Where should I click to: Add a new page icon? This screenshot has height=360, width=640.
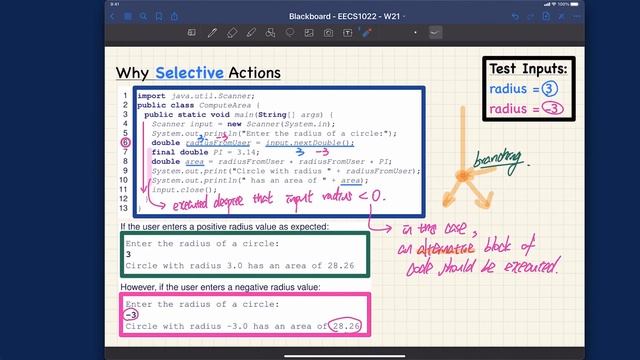(x=546, y=16)
